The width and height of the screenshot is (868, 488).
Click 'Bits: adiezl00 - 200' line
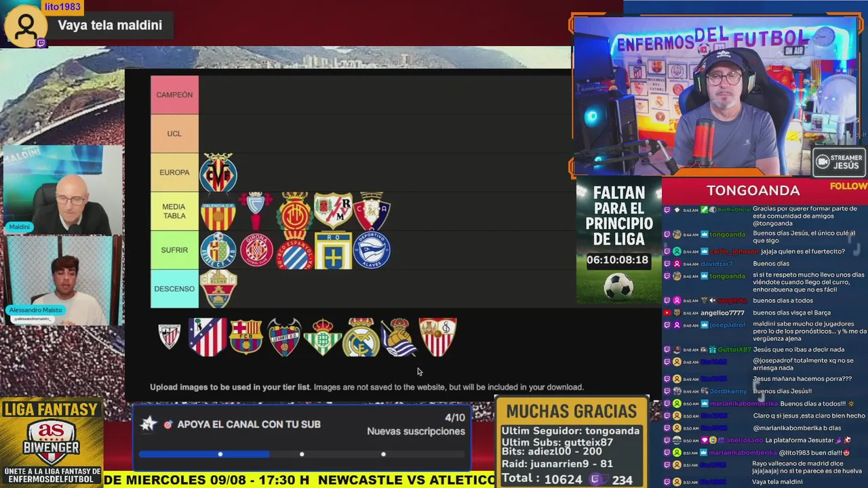coord(551,451)
